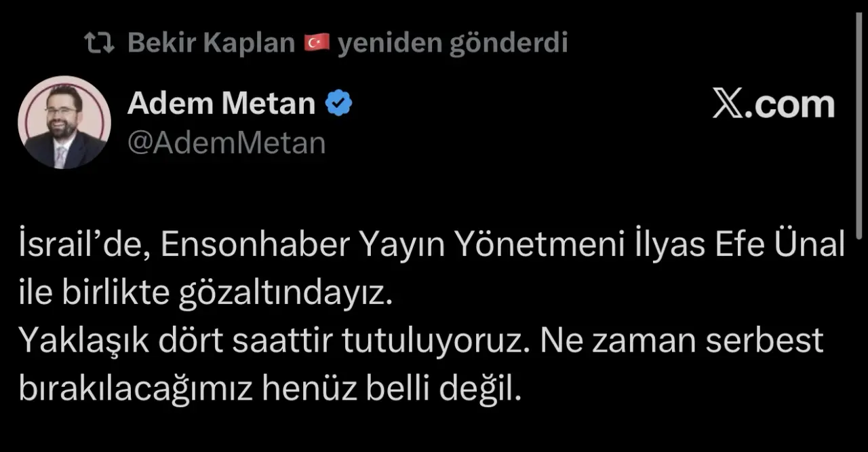Open the @AdemMetan handle
Screen dimensions: 868x452
[226, 143]
